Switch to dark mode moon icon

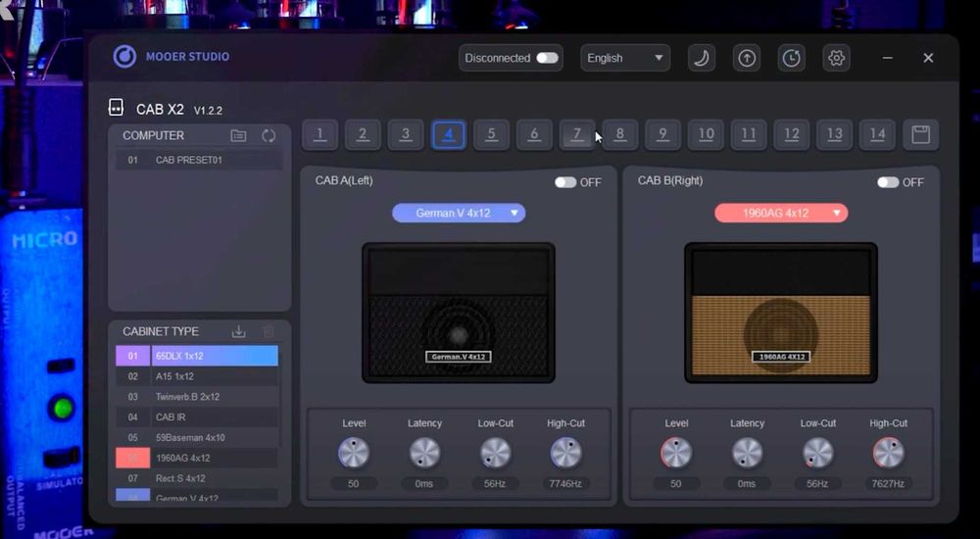click(x=702, y=58)
